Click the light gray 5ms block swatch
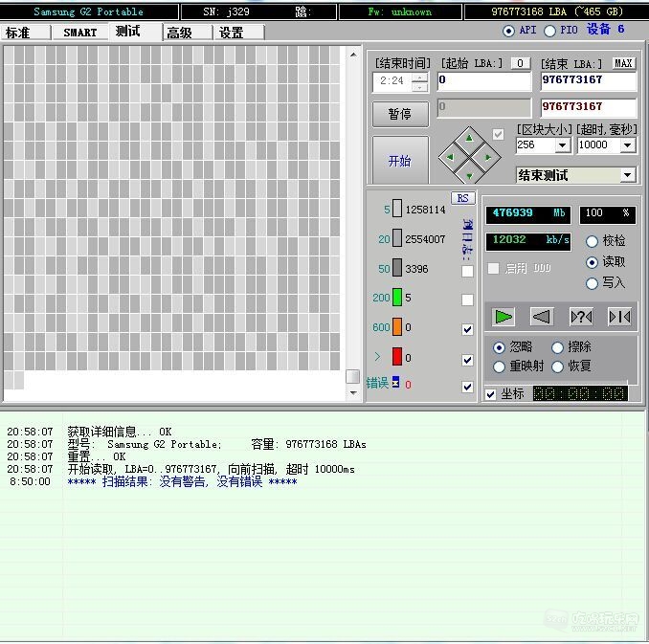This screenshot has height=644, width=649. click(x=396, y=209)
